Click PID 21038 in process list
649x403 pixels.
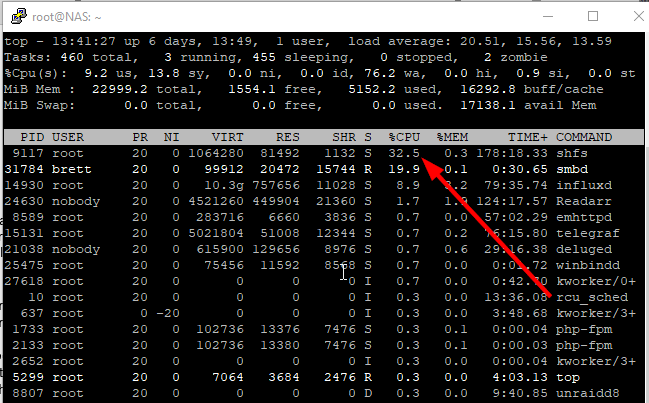pos(24,249)
